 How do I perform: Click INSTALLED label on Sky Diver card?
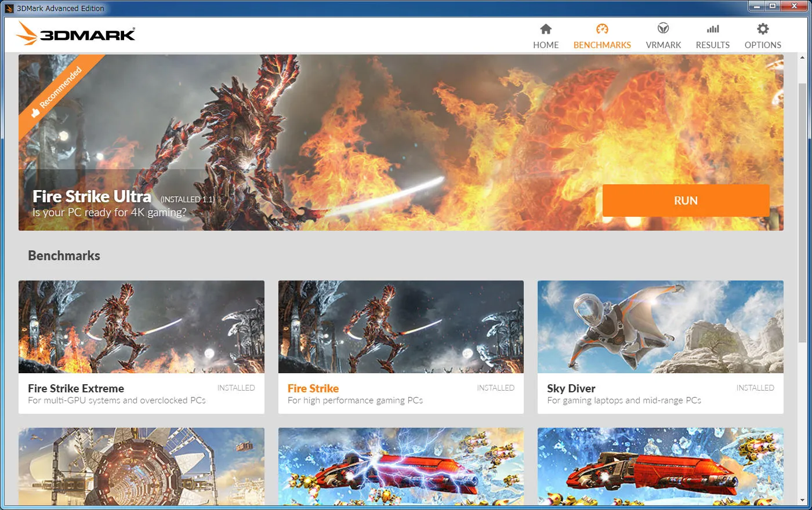coord(755,388)
